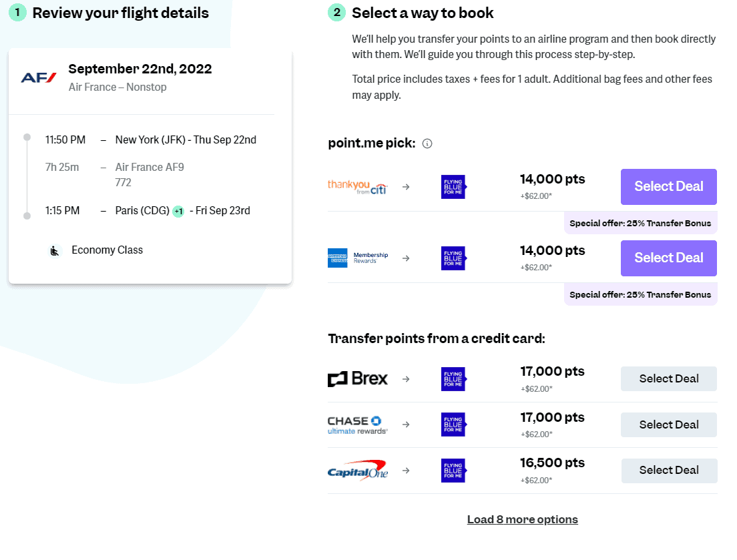Click the 25% Transfer Bonus special offer badge
This screenshot has width=737, height=560.
[640, 222]
